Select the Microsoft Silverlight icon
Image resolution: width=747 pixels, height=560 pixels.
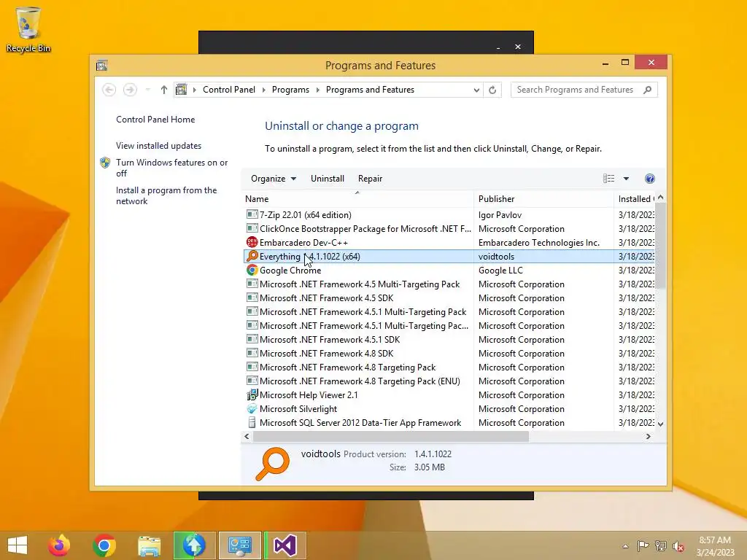pyautogui.click(x=252, y=408)
